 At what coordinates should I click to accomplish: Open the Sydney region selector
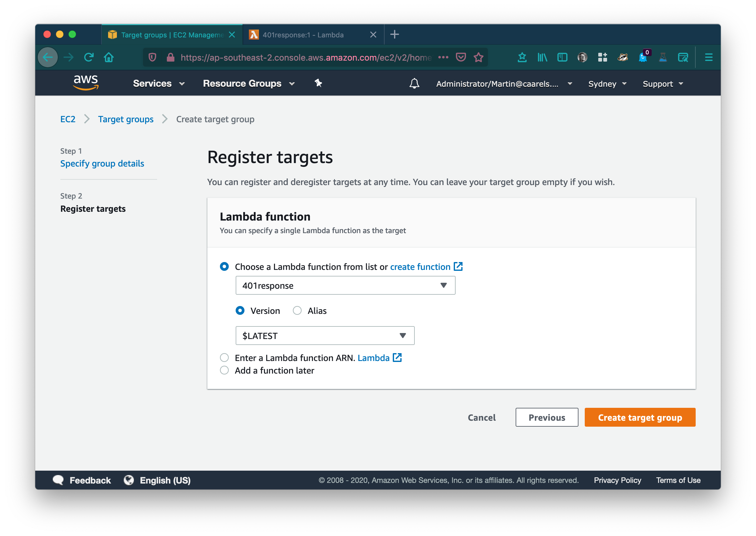click(607, 84)
